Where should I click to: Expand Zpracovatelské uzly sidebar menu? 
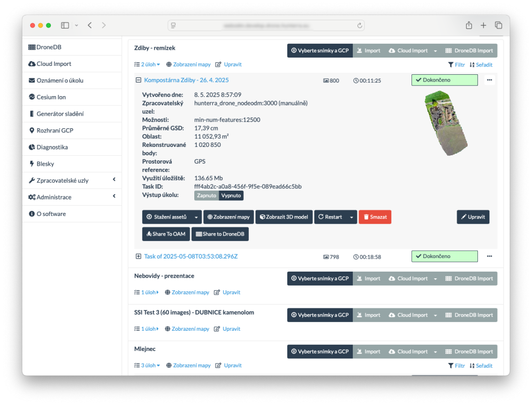pyautogui.click(x=72, y=181)
